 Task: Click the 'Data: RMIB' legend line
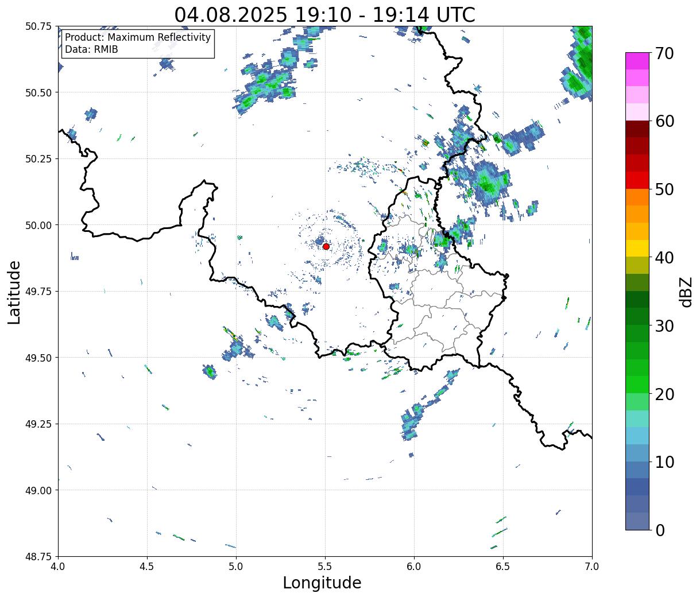91,50
